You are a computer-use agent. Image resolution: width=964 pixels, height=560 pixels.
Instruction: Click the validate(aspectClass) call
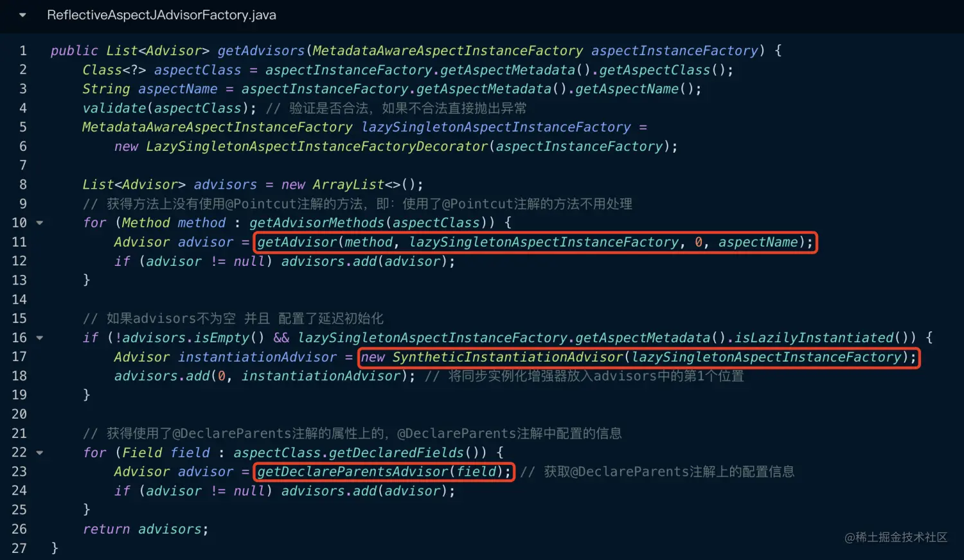[170, 108]
